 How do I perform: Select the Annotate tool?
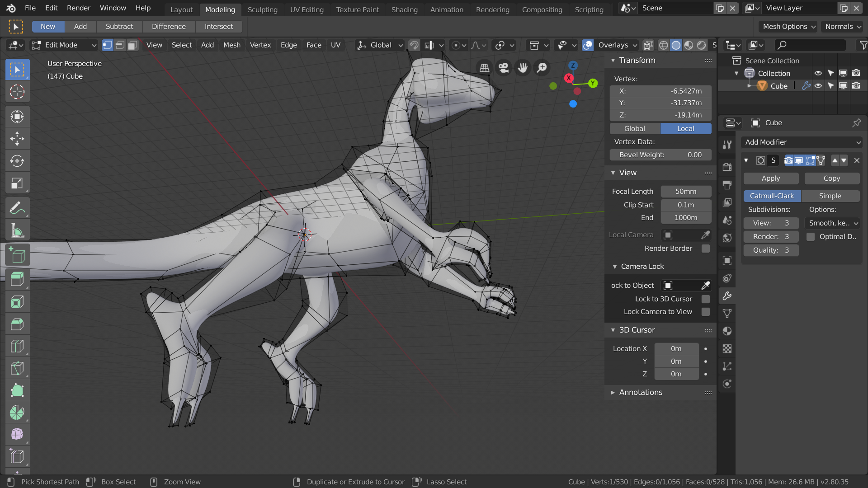[17, 208]
